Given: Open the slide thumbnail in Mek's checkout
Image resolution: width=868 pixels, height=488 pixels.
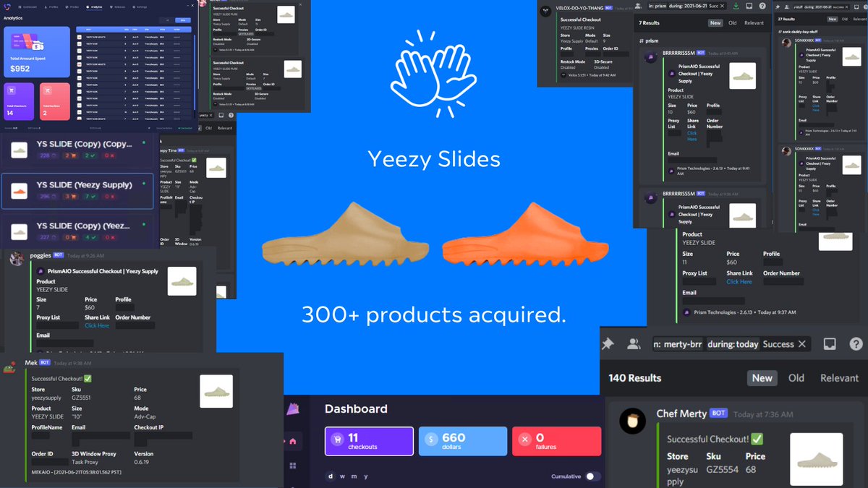Looking at the screenshot, I should point(216,391).
